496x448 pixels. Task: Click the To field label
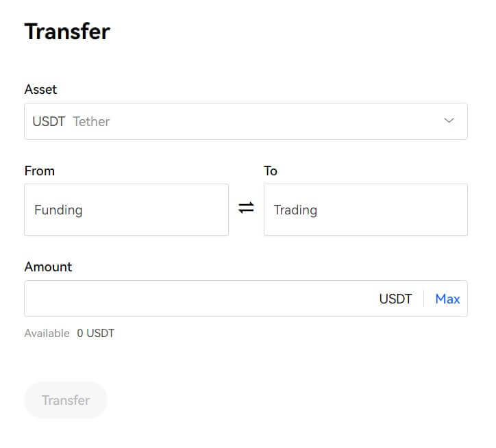pyautogui.click(x=271, y=171)
